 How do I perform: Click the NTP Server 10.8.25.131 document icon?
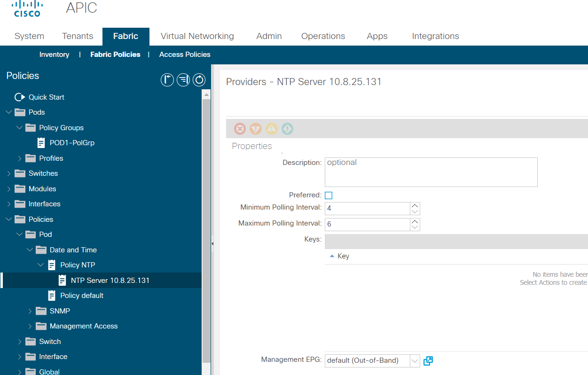[63, 280]
